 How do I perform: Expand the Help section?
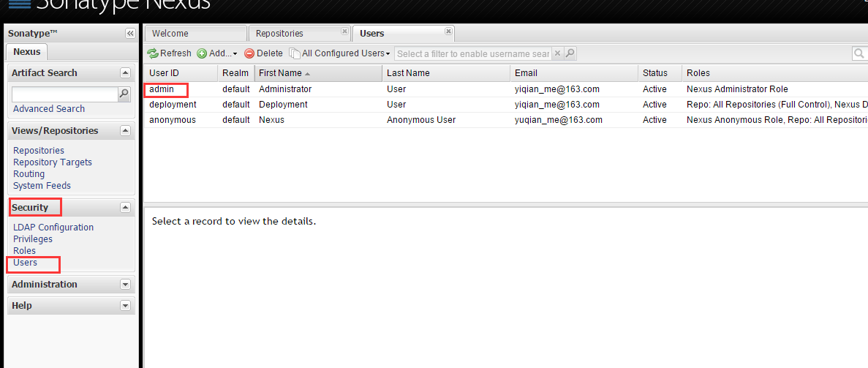tap(125, 306)
